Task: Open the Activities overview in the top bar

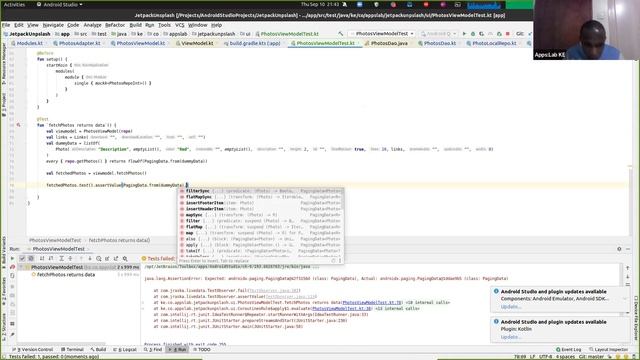Action: coord(14,4)
